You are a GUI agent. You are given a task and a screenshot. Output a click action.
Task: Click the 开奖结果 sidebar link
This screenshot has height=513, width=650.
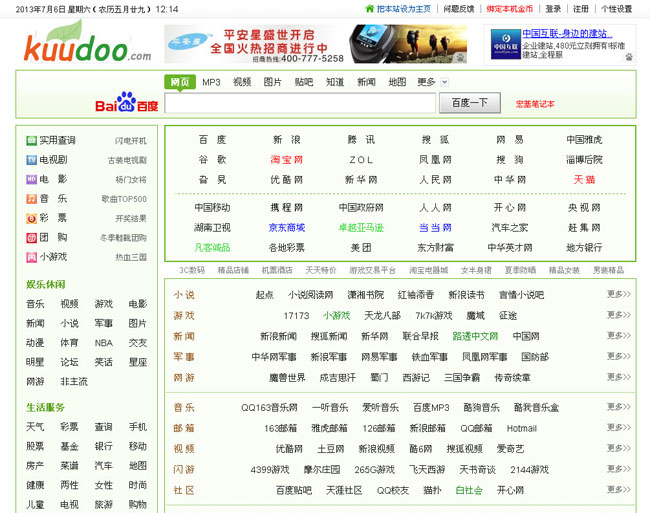pos(131,219)
